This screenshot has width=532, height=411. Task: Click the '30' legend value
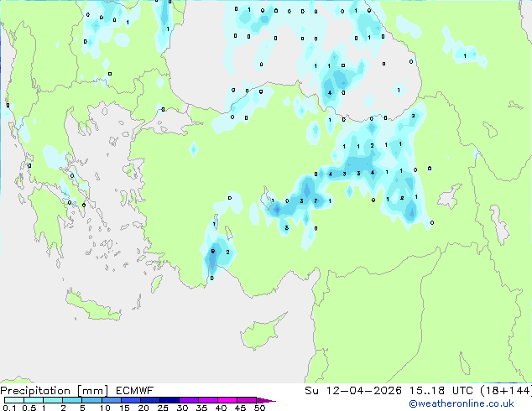pyautogui.click(x=182, y=408)
